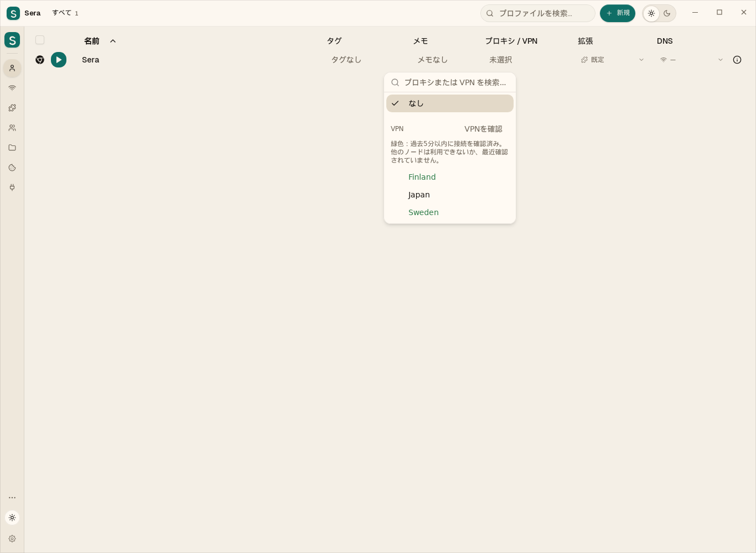This screenshot has height=553, width=756.
Task: Tick the select-all checkbox in header
Action: (x=40, y=40)
